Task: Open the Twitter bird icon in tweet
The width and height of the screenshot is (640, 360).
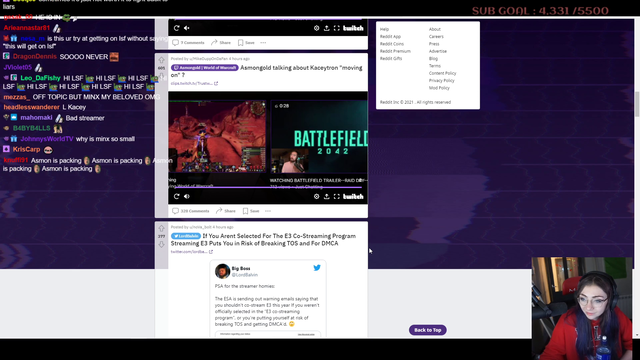Action: pos(317,268)
